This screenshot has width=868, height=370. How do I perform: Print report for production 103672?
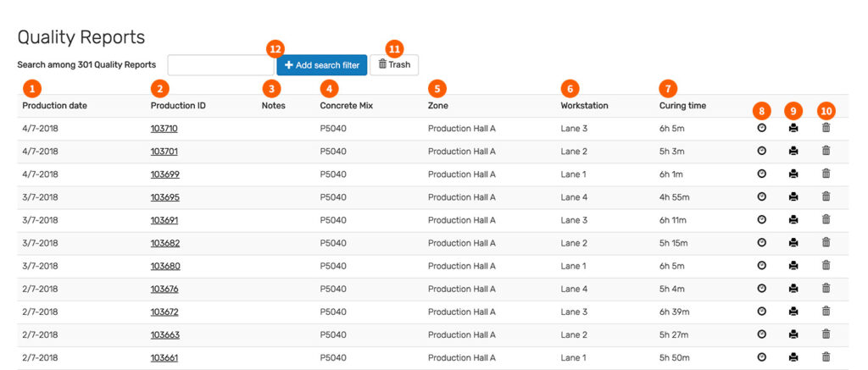point(793,312)
